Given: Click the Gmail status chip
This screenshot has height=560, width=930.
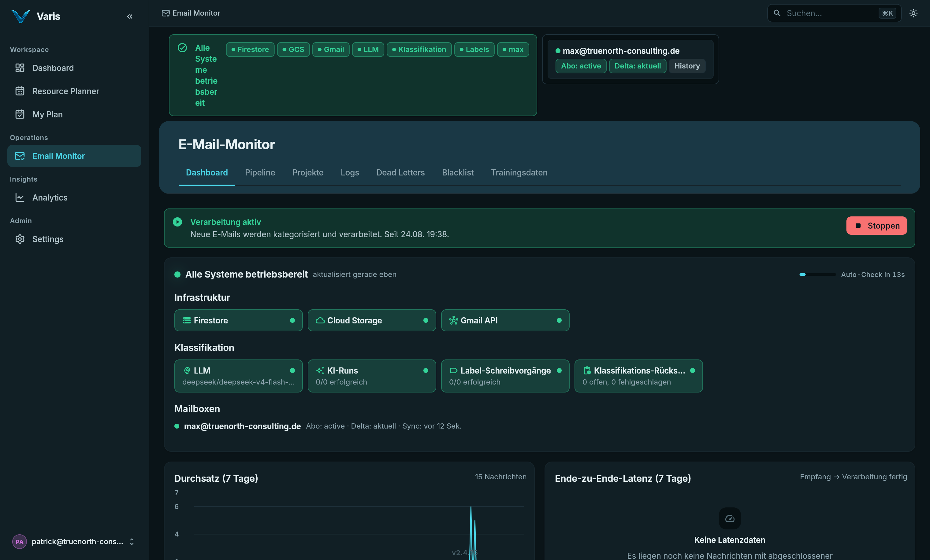Looking at the screenshot, I should (331, 50).
